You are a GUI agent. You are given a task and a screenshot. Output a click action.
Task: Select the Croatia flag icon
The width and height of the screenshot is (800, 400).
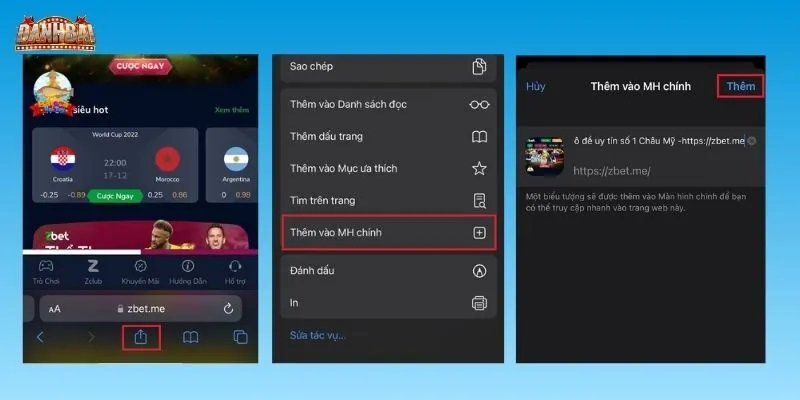click(63, 159)
